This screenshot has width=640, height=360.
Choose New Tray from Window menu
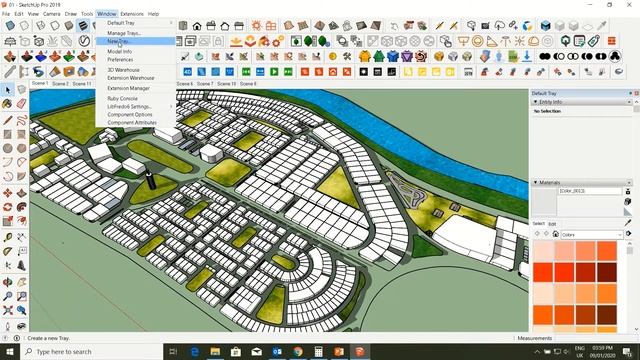pos(136,41)
